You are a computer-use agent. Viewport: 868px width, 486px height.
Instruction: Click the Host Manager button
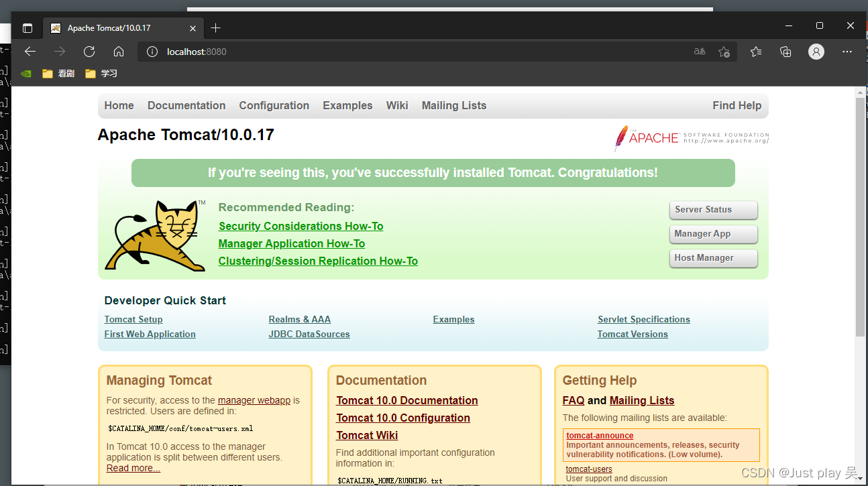(x=714, y=258)
